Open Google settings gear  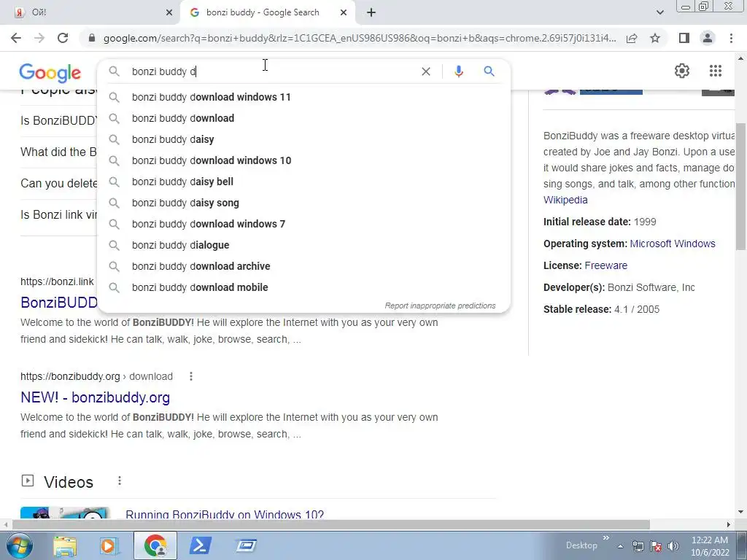pos(682,71)
